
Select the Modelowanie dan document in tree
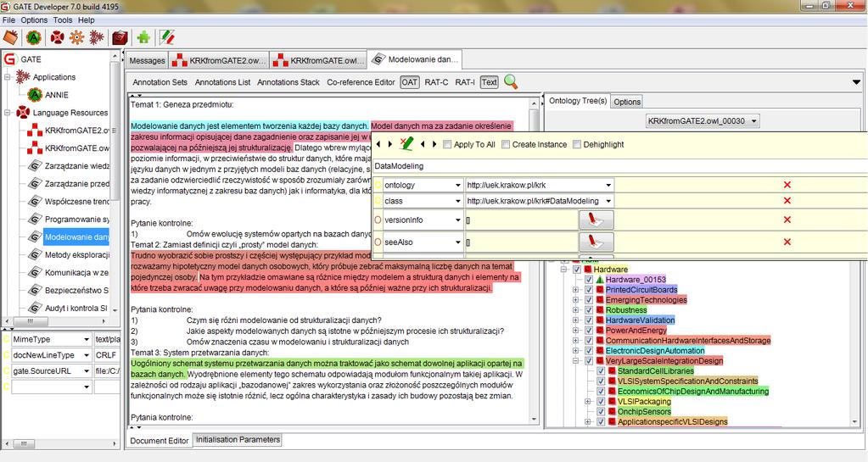(x=77, y=237)
